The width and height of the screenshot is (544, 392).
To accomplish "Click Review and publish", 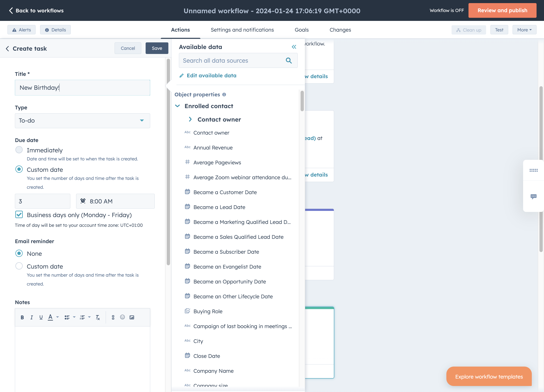I will pyautogui.click(x=502, y=10).
